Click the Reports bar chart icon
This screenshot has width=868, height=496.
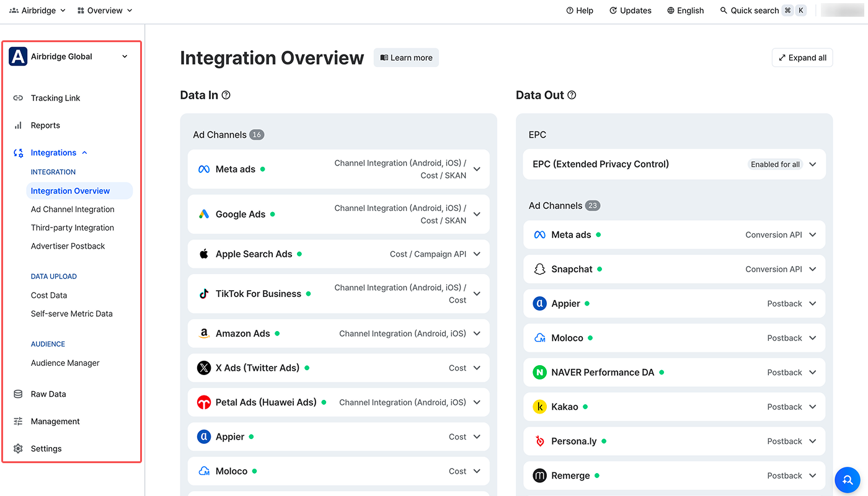click(x=18, y=125)
